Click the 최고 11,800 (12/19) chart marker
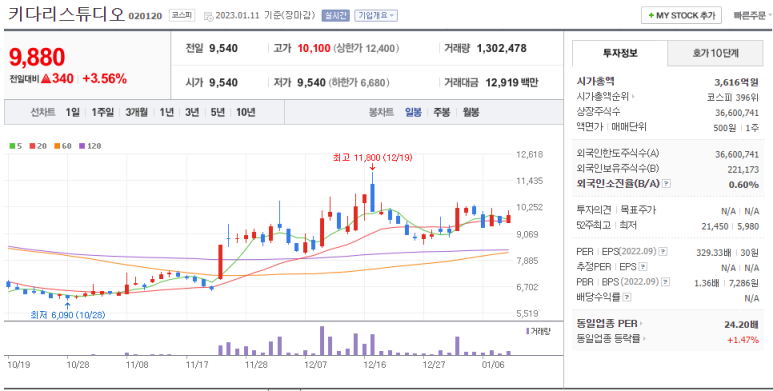This screenshot has width=773, height=391. (373, 158)
